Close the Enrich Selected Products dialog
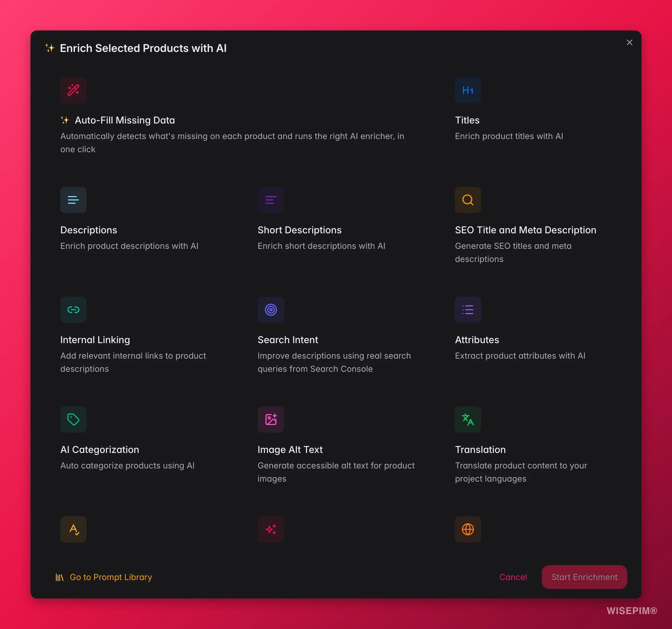 point(629,43)
